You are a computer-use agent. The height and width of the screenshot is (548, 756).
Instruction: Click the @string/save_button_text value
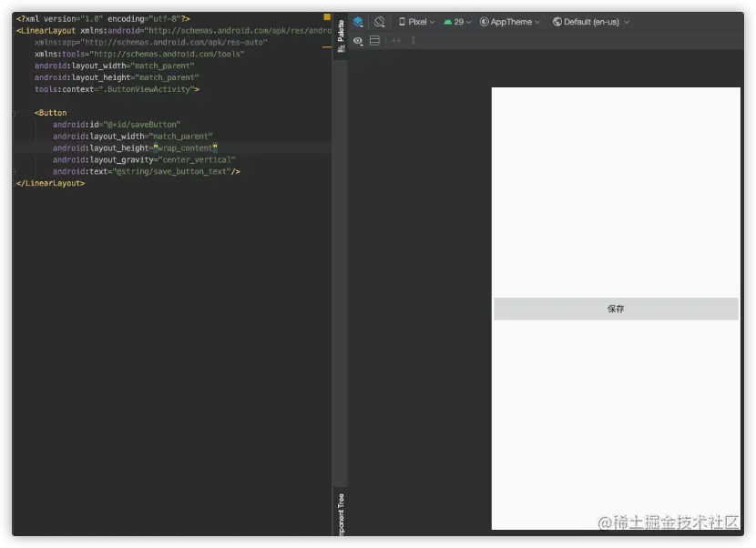coord(171,171)
